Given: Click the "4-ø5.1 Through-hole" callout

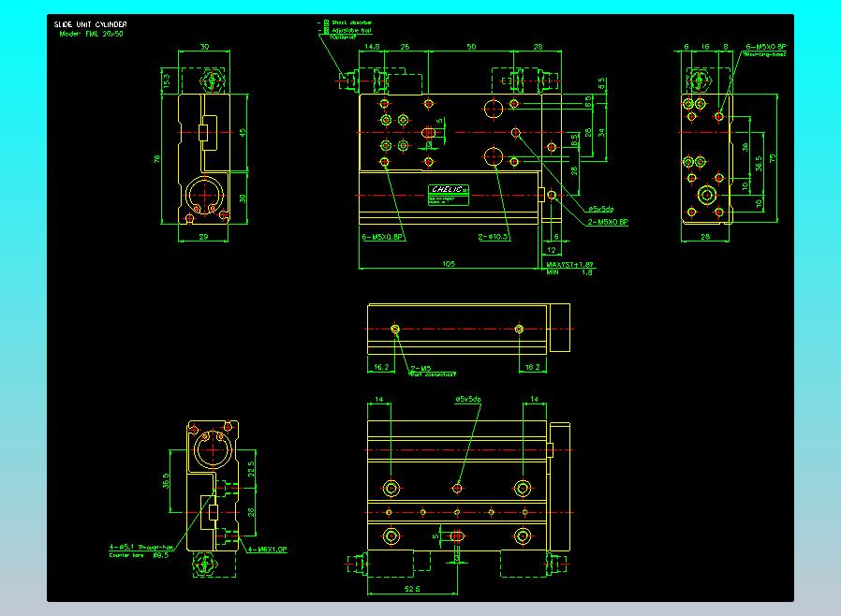Looking at the screenshot, I should [x=141, y=547].
